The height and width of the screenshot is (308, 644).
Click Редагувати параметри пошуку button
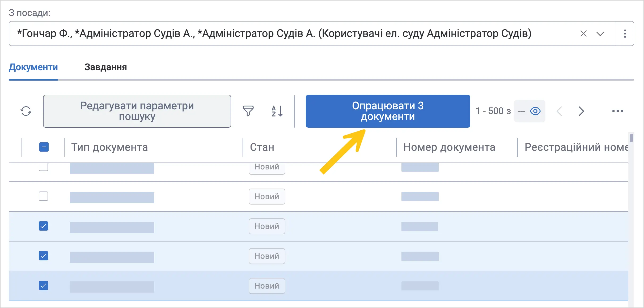click(x=137, y=111)
